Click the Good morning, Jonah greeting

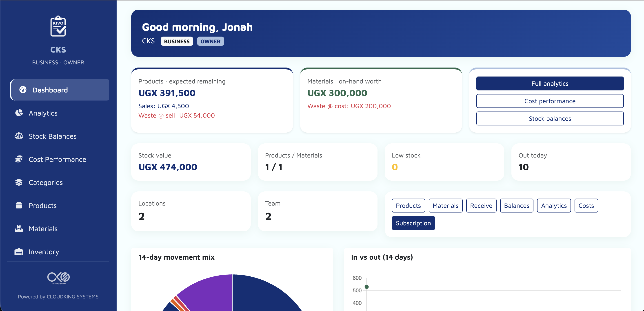(x=197, y=27)
